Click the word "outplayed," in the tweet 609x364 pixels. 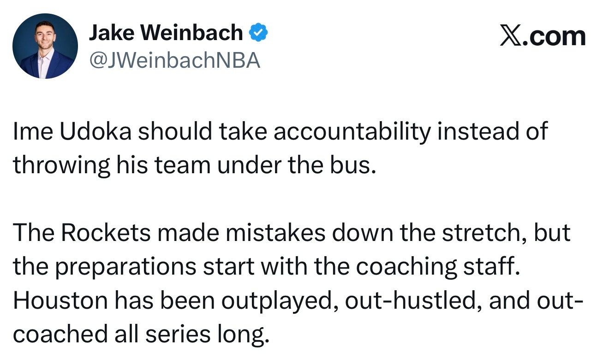[279, 301]
